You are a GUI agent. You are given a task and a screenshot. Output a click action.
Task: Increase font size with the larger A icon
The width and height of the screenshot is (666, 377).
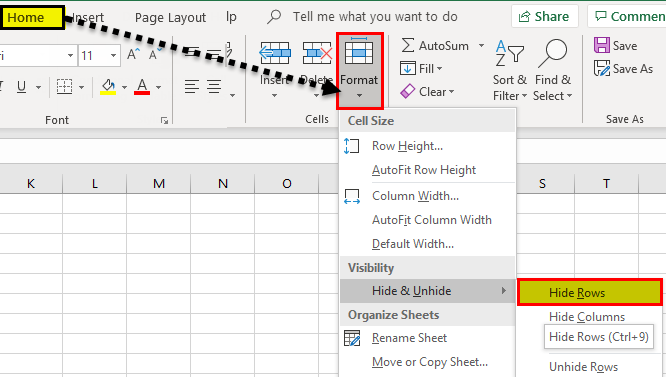133,54
